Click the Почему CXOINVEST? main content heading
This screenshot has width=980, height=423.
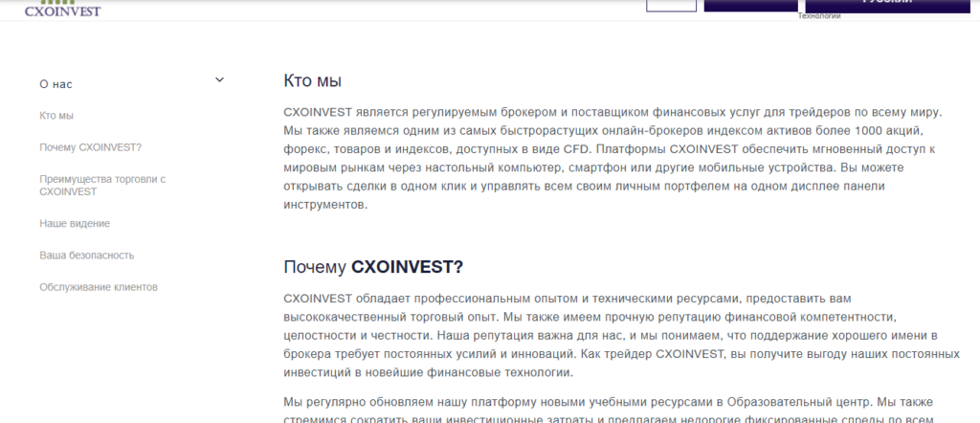[x=373, y=267]
